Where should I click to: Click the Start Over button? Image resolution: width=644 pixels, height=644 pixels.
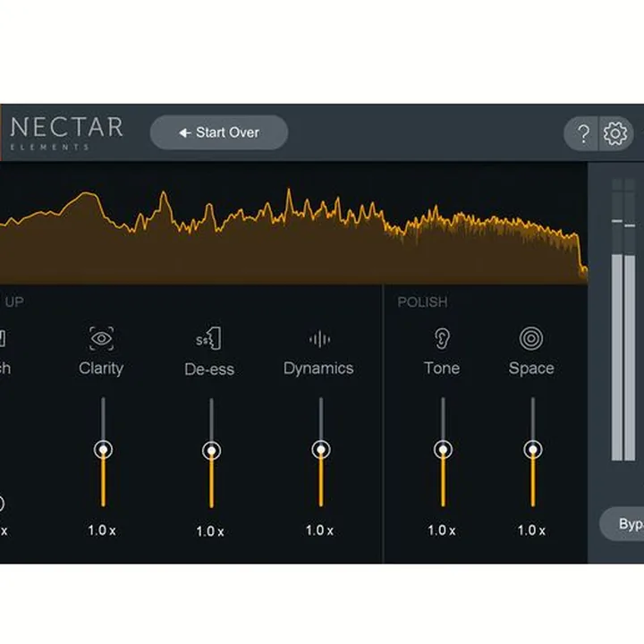(219, 132)
